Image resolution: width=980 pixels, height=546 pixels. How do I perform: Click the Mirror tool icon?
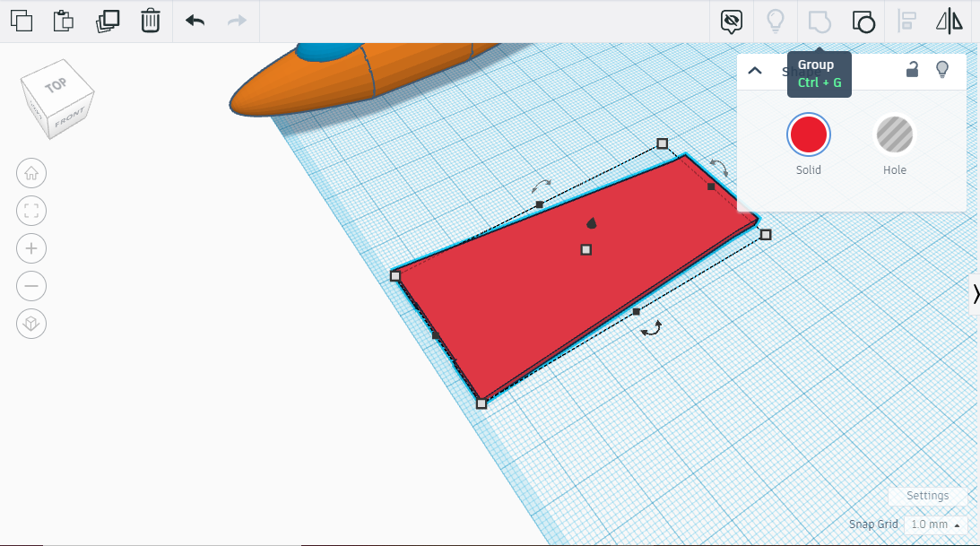950,22
